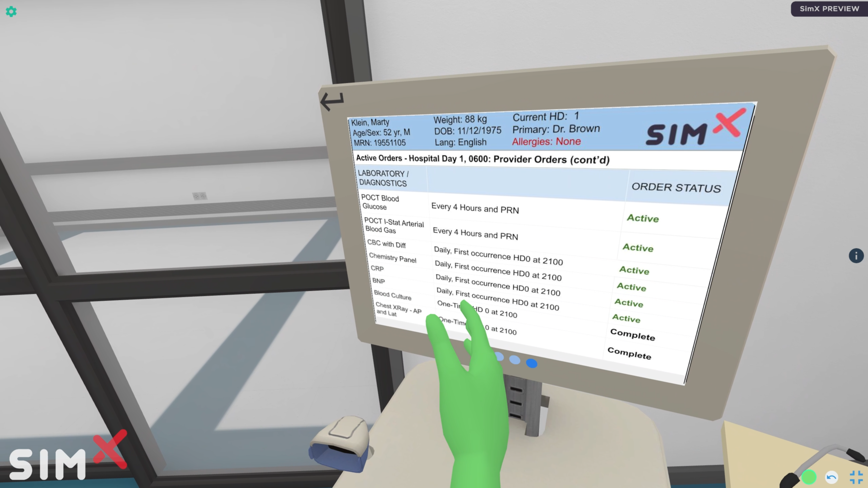This screenshot has height=488, width=868.
Task: Click the "Active" status for BNP
Action: [x=626, y=318]
